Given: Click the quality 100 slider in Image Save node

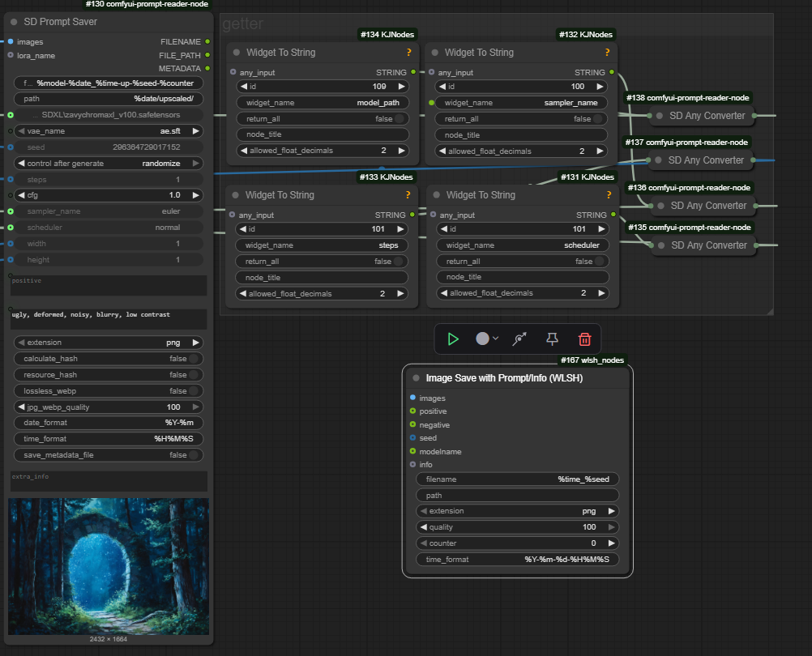Looking at the screenshot, I should [518, 527].
